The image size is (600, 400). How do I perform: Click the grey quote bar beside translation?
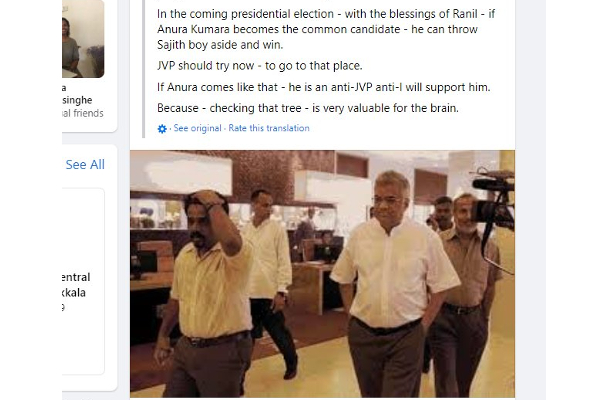click(x=143, y=69)
